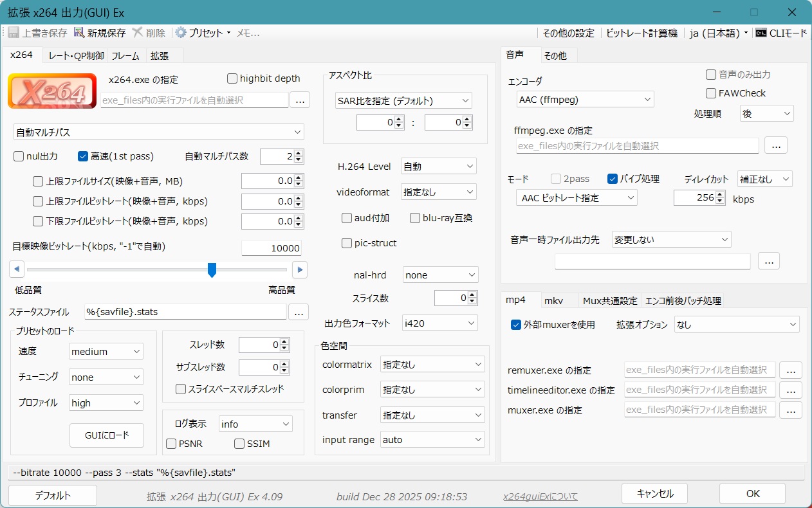
Task: Open the x264guiExについて link
Action: pos(540,496)
